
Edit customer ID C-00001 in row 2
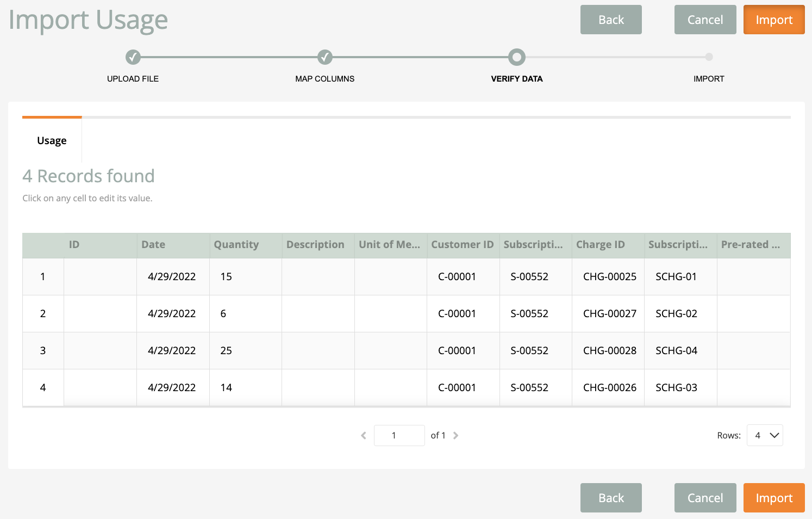463,313
